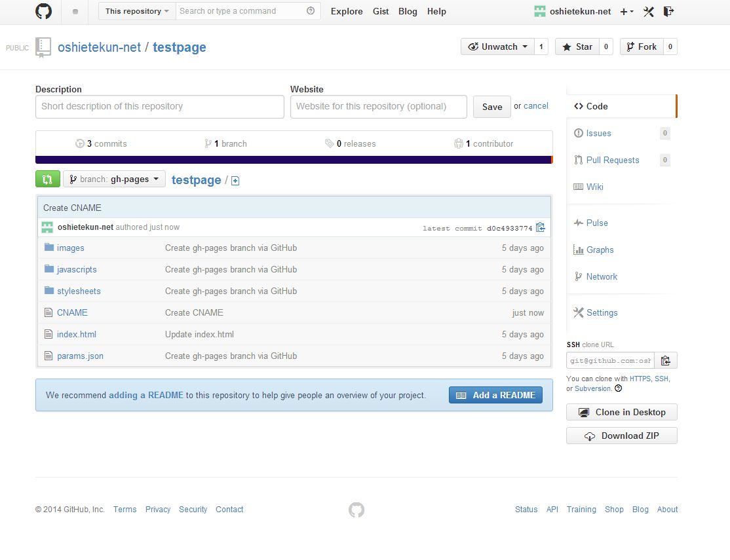Image resolution: width=730 pixels, height=560 pixels.
Task: Click commit author avatar in commit bar
Action: (47, 227)
